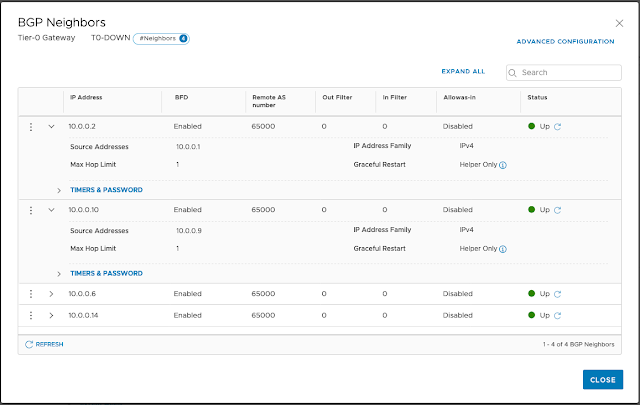Image resolution: width=640 pixels, height=405 pixels.
Task: Expand the 10.0.0.14 neighbor row
Action: 51,315
